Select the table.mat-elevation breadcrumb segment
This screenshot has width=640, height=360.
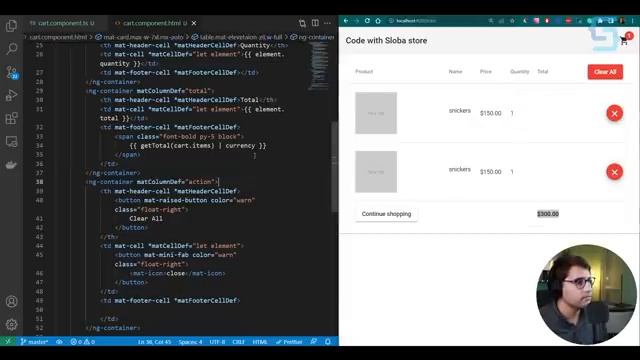tap(237, 37)
